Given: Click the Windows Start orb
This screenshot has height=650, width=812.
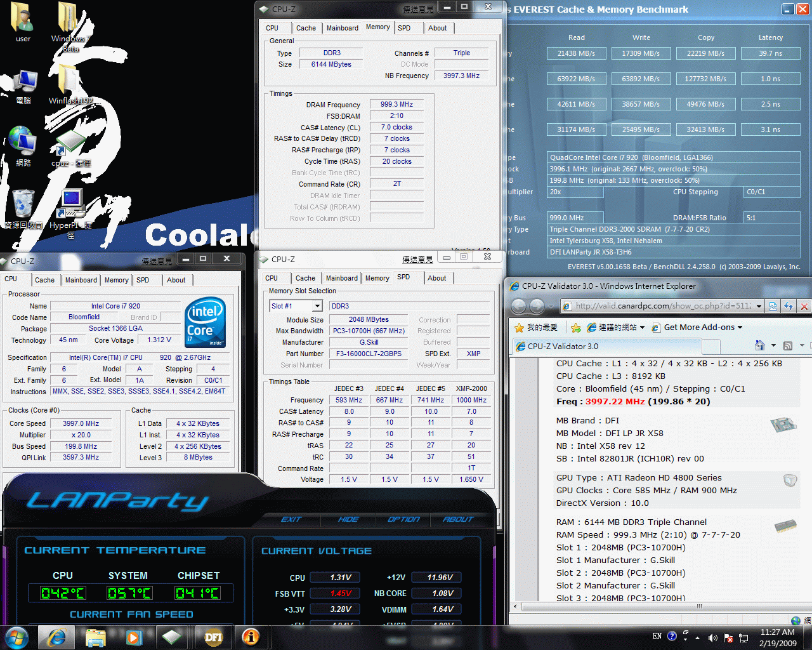Looking at the screenshot, I should (17, 637).
